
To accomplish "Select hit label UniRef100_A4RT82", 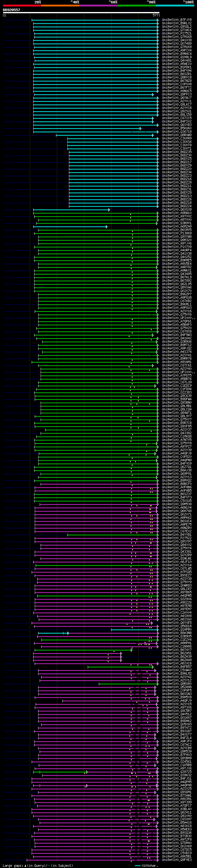I will point(177,267).
